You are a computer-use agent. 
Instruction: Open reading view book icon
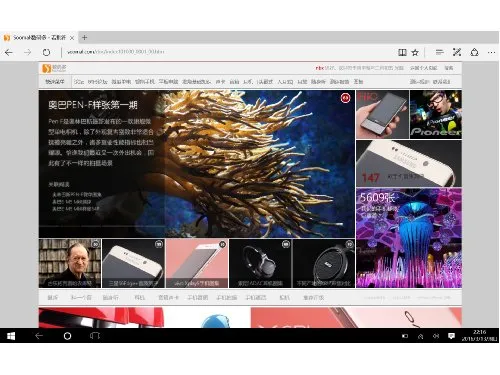(402, 52)
